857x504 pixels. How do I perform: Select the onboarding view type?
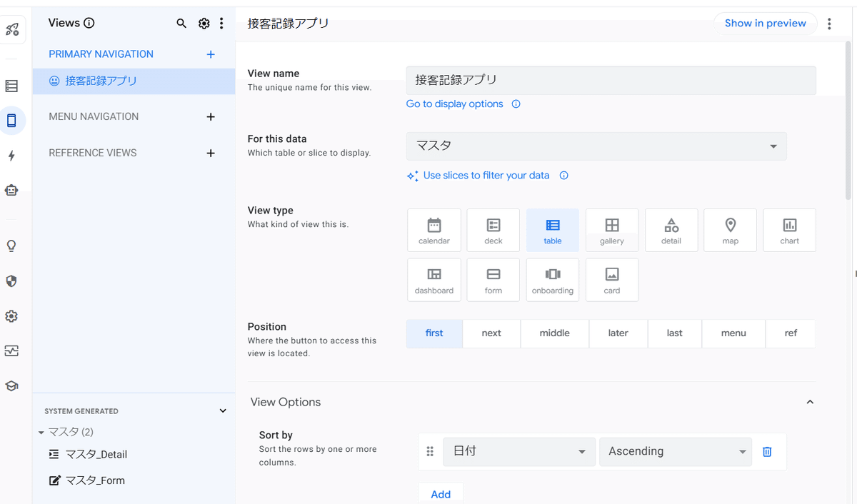click(x=553, y=280)
